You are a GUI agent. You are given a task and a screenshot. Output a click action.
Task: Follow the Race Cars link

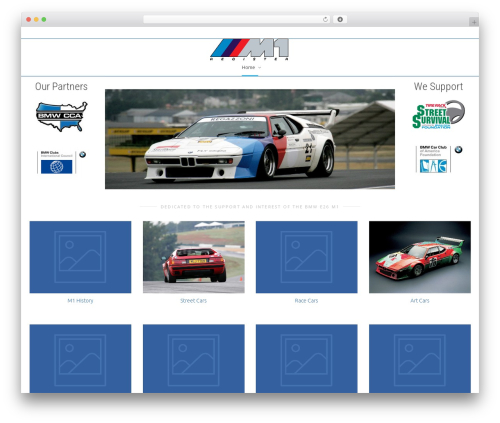click(x=306, y=301)
